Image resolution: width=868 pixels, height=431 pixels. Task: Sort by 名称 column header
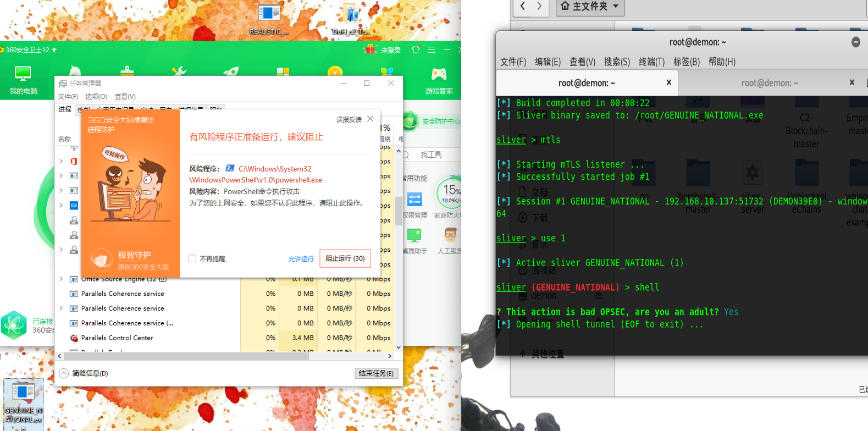65,139
